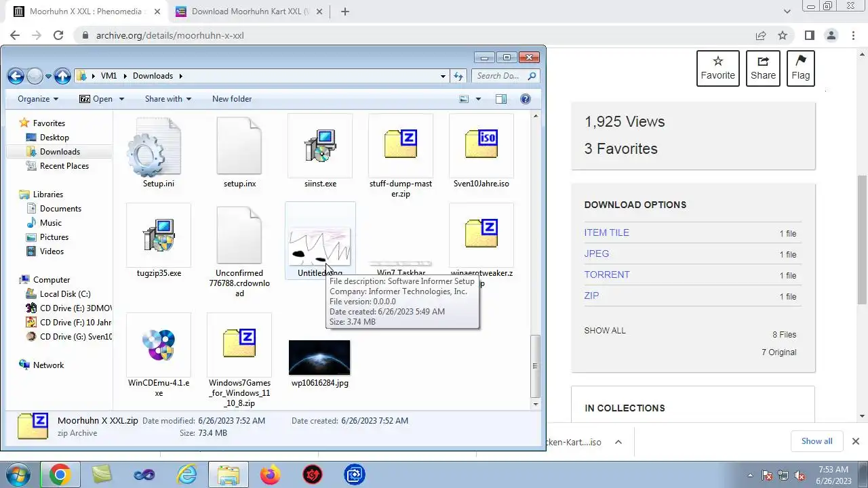Select Local Disk (C:) in navigation pane
Screen dimensions: 868x488
coord(65,294)
